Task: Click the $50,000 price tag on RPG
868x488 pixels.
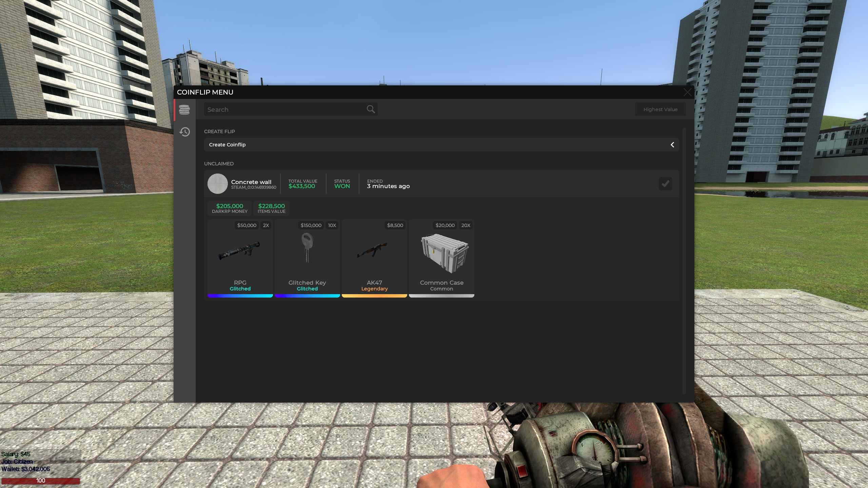Action: pyautogui.click(x=246, y=225)
